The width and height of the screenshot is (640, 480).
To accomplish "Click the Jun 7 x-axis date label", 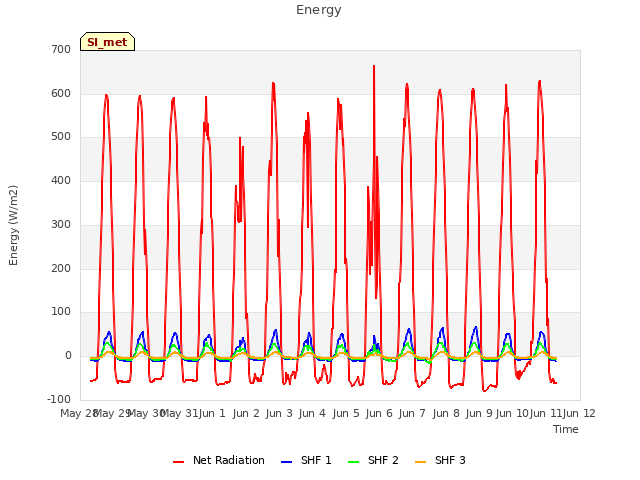I will coord(412,413).
